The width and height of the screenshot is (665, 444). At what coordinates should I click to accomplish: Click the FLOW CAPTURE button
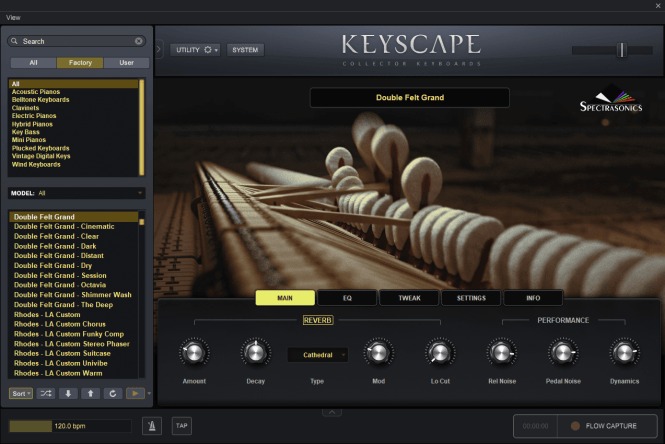(607, 426)
